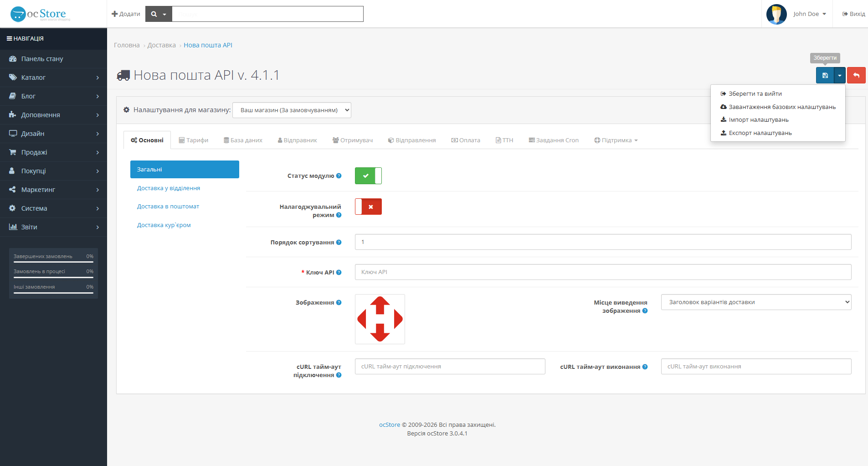This screenshot has width=868, height=466.
Task: Click the Додати button in header
Action: click(126, 14)
